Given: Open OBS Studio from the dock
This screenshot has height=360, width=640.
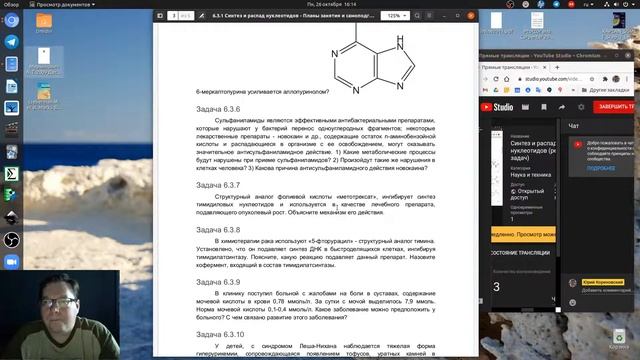Looking at the screenshot, I should (x=11, y=240).
